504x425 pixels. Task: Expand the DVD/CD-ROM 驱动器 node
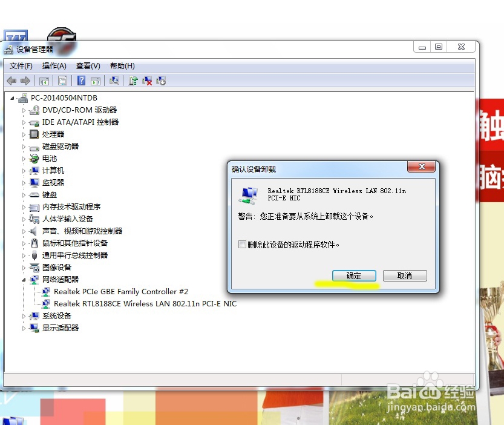pos(24,110)
